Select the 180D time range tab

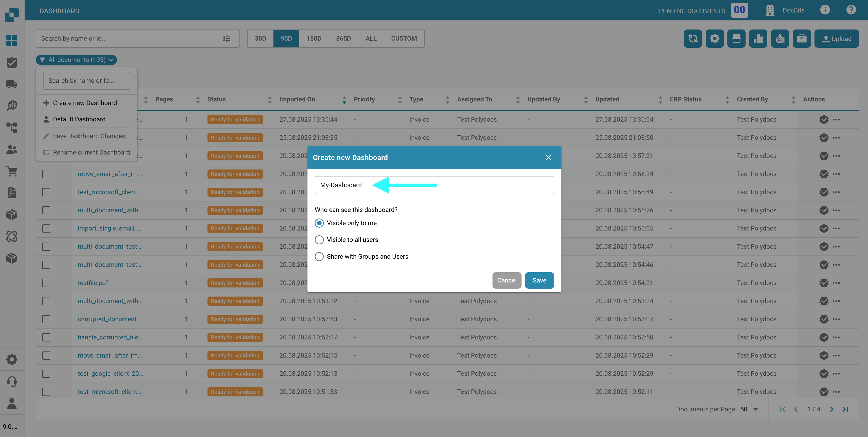(x=314, y=38)
